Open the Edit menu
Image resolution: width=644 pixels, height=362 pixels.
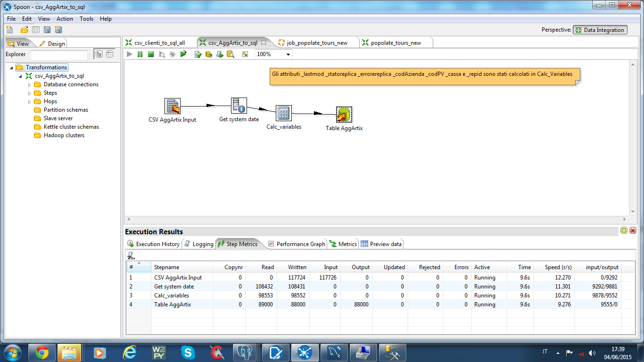coord(27,19)
